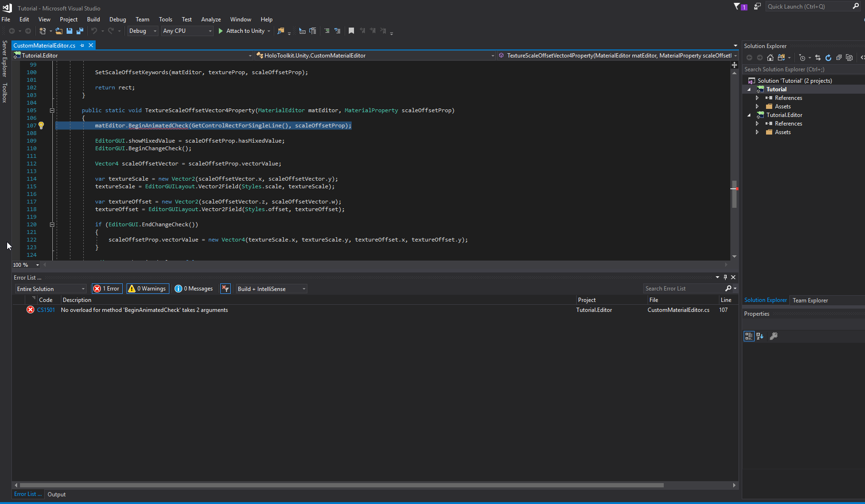Open the Team menu
This screenshot has width=865, height=504.
[x=142, y=19]
